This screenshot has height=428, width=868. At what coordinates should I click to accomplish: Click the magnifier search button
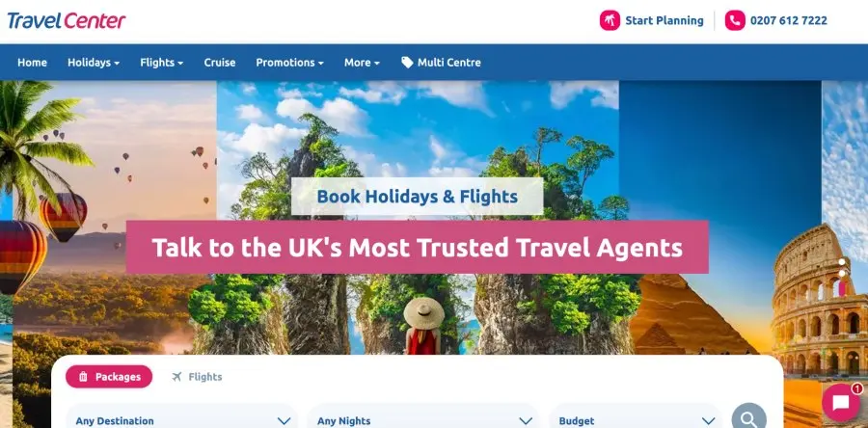pos(748,417)
